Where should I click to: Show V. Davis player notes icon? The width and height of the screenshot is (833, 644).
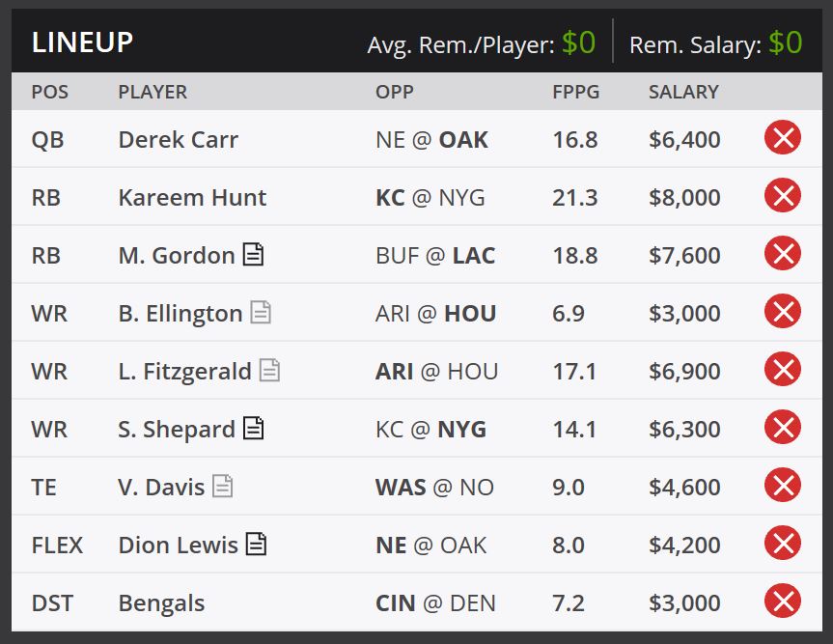pyautogui.click(x=223, y=486)
